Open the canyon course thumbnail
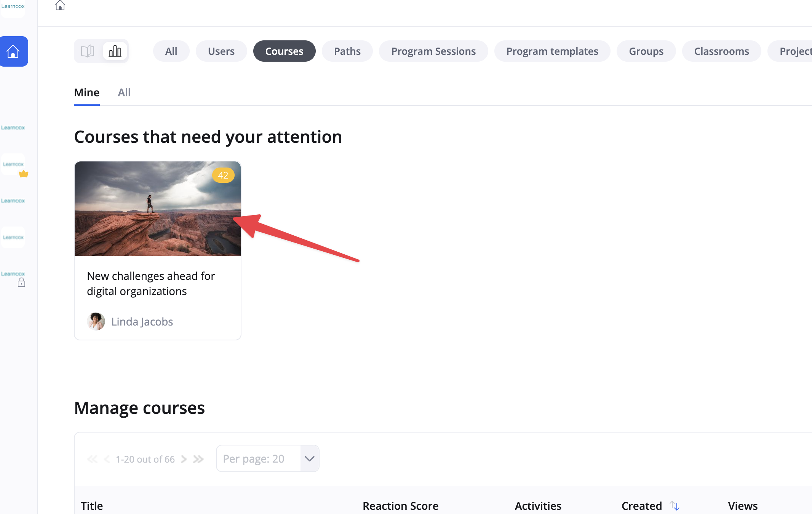 click(158, 209)
